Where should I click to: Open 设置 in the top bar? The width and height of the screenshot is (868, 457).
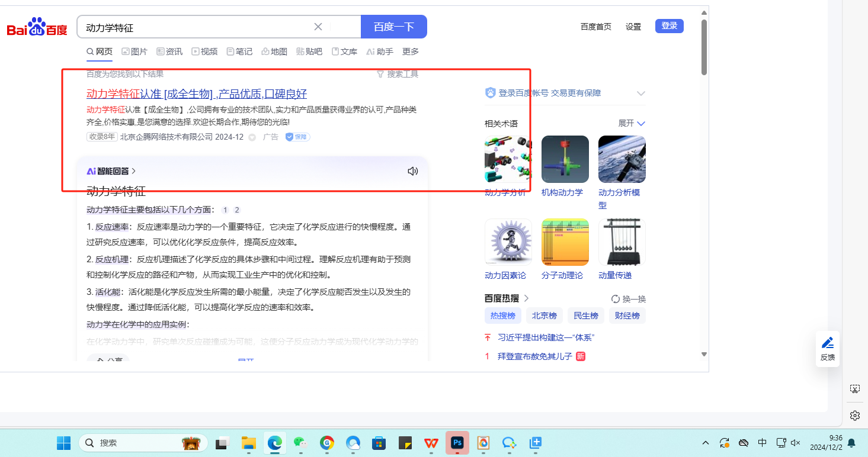pyautogui.click(x=633, y=27)
